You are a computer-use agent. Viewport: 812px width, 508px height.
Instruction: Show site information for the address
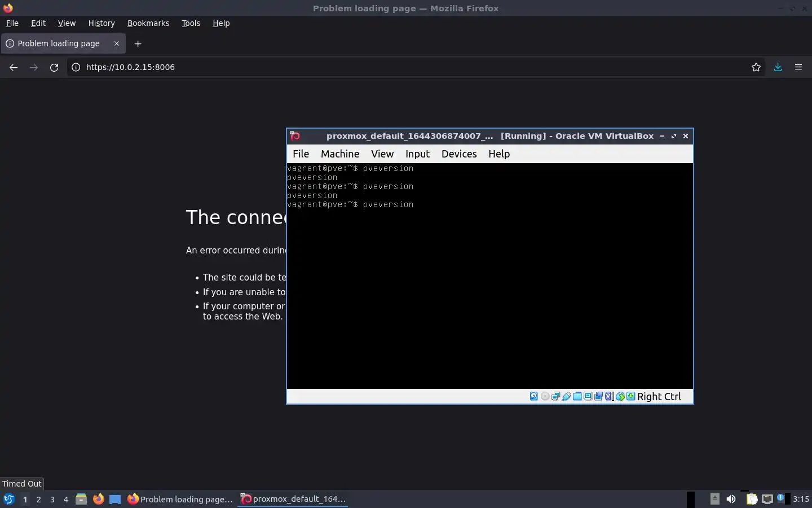pos(76,67)
